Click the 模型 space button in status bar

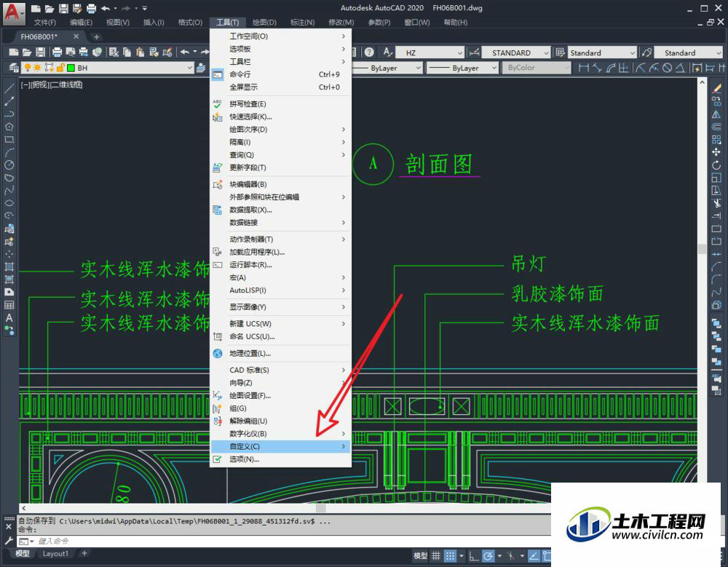tap(421, 555)
